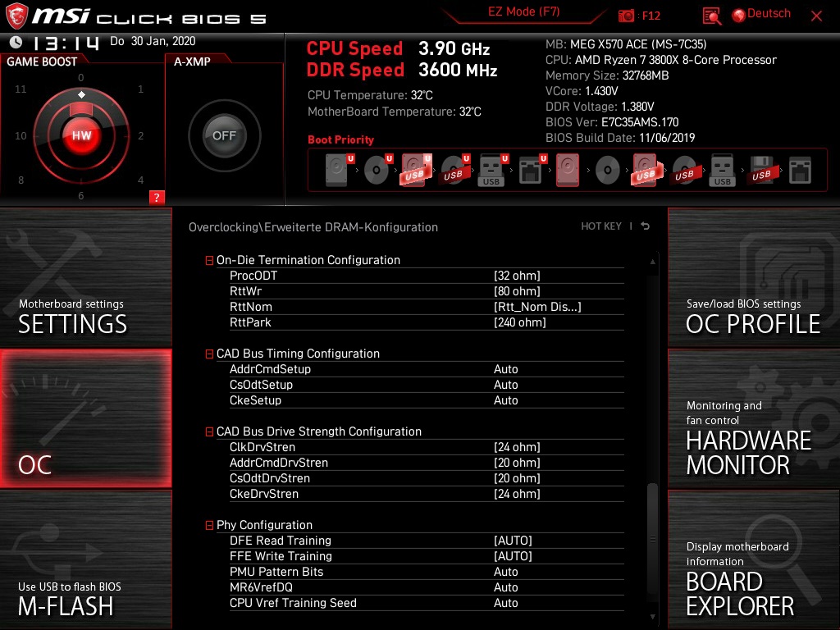The image size is (840, 630).
Task: Open DFE Read Training value [AUTO]
Action: 513,541
